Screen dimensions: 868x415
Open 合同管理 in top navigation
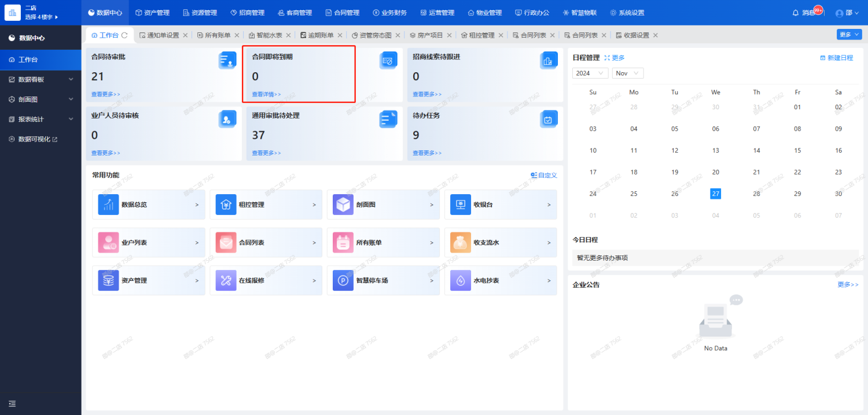pyautogui.click(x=342, y=13)
